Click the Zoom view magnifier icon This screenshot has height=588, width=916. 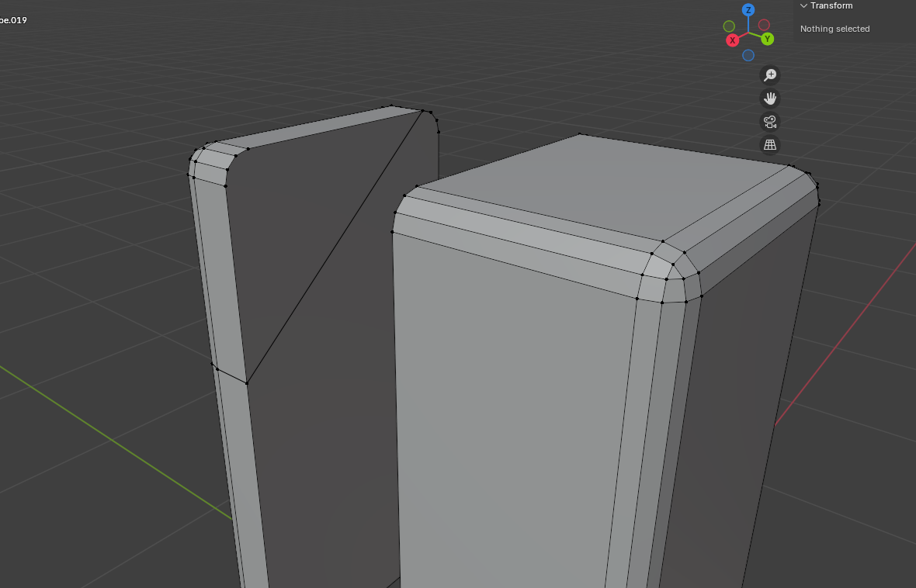click(770, 74)
